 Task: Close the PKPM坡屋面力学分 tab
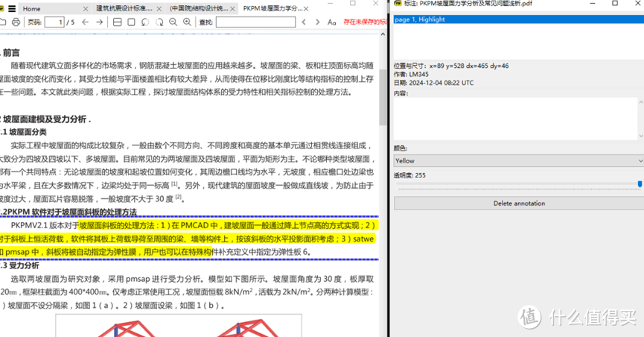[307, 9]
